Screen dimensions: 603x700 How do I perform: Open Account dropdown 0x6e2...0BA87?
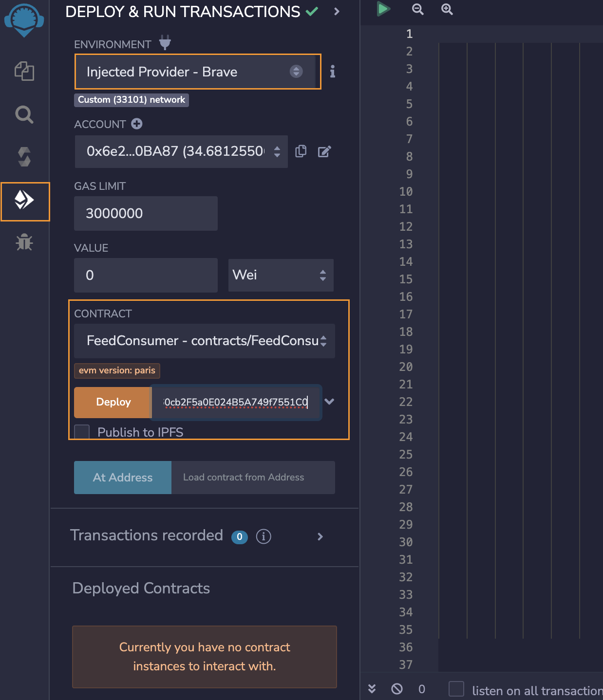point(181,151)
